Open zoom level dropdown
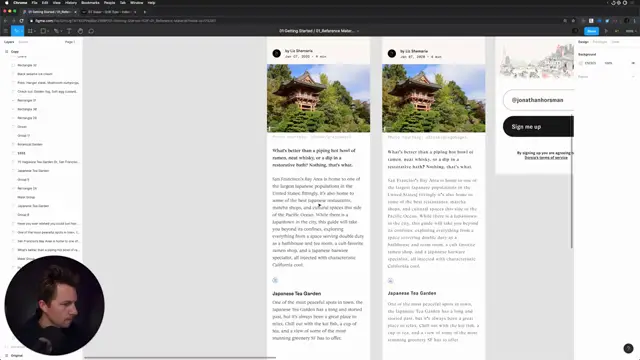The image size is (640, 360). [631, 31]
